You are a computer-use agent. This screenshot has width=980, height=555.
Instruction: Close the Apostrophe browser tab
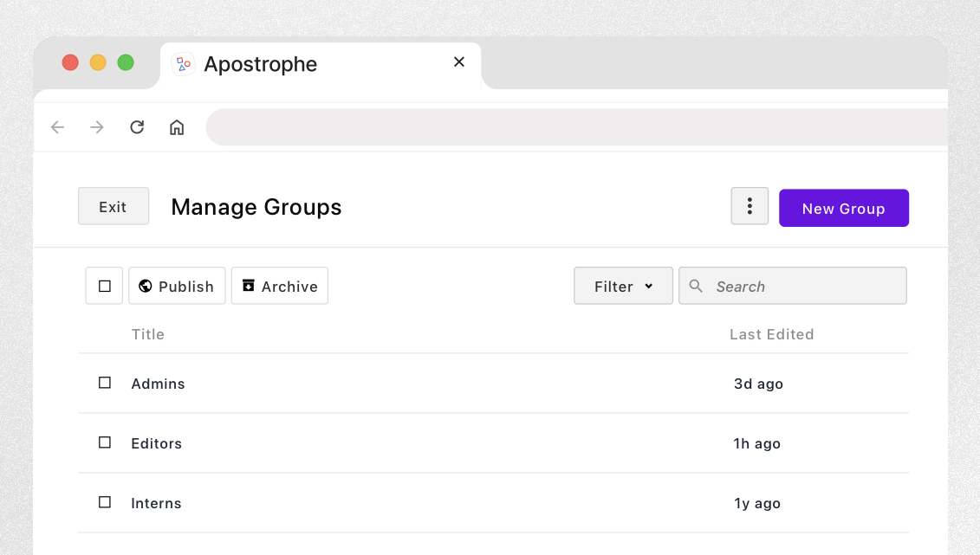(x=459, y=61)
